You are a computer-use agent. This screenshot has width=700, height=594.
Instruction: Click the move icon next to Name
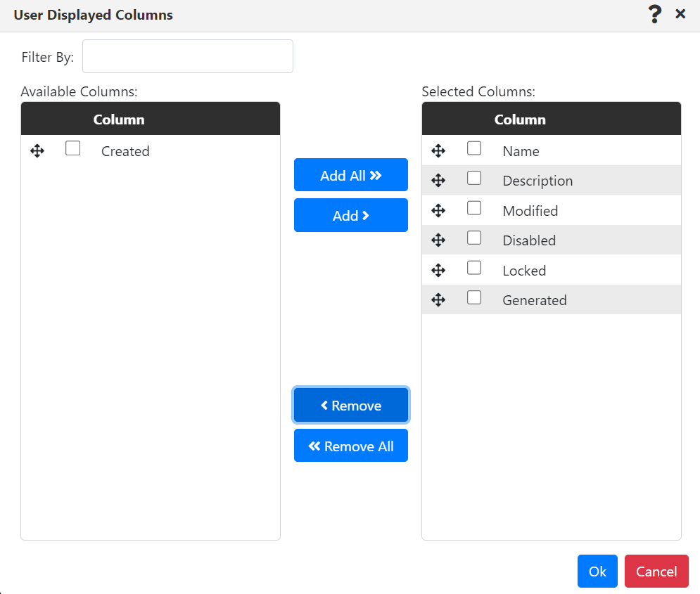pos(438,150)
